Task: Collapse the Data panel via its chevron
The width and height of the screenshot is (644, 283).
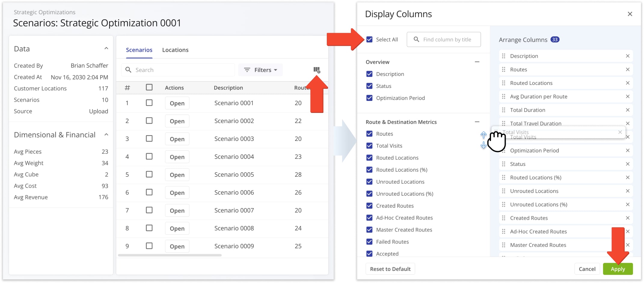Action: point(106,48)
